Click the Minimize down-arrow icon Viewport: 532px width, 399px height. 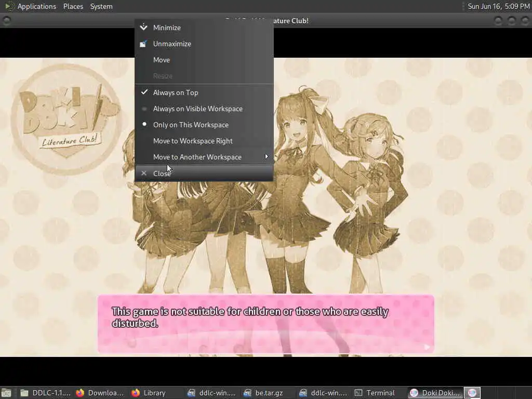coord(144,27)
